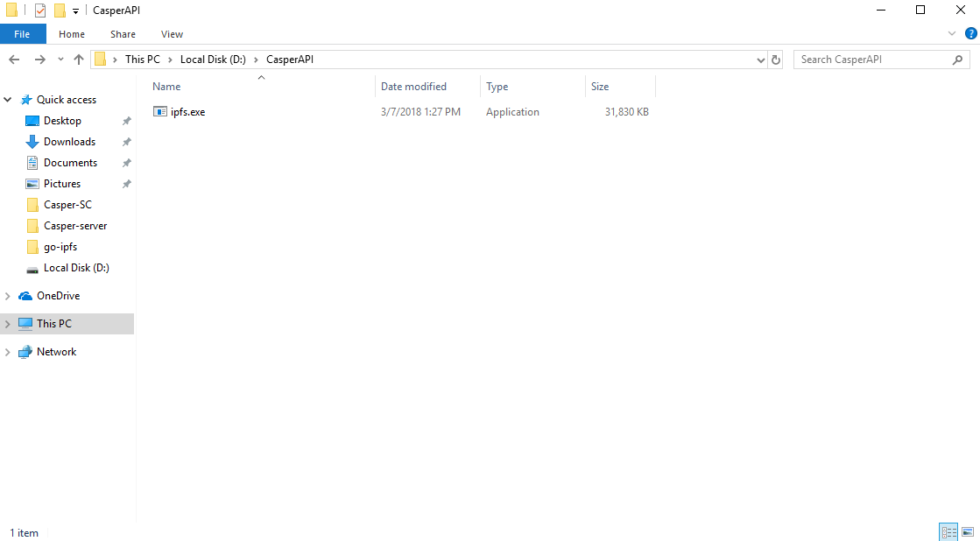The height and width of the screenshot is (541, 980).
Task: Open Downloads in navigation pane
Action: click(69, 142)
